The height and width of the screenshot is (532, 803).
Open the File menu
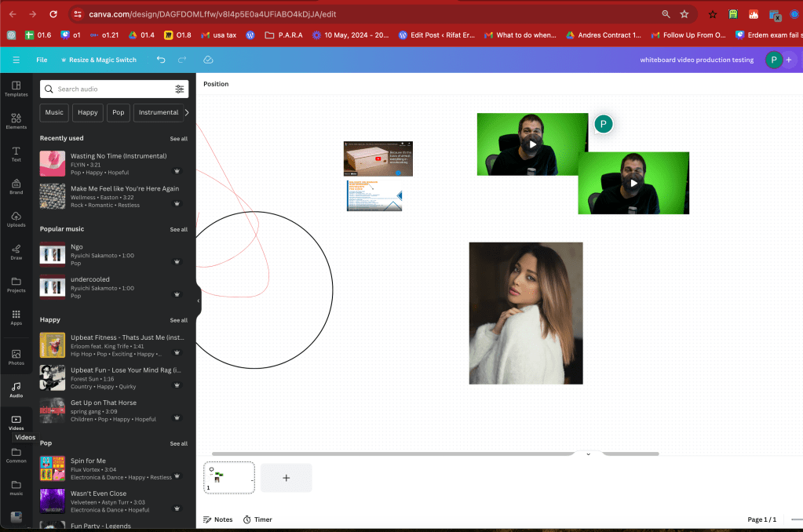(42, 60)
